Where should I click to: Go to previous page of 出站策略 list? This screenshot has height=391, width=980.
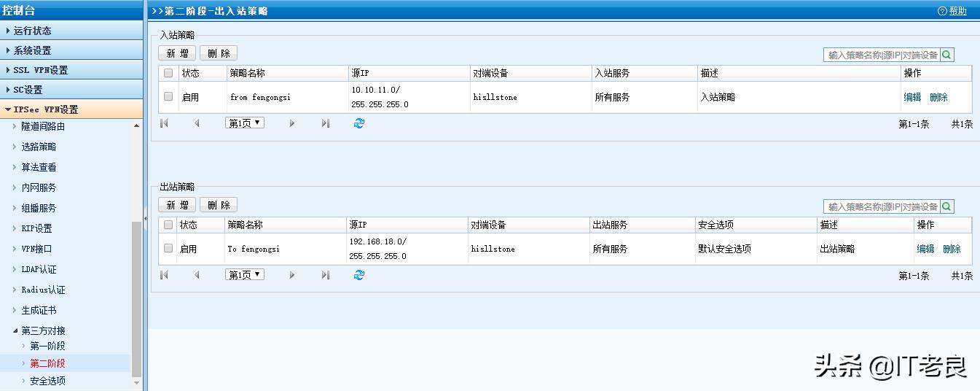(x=197, y=275)
